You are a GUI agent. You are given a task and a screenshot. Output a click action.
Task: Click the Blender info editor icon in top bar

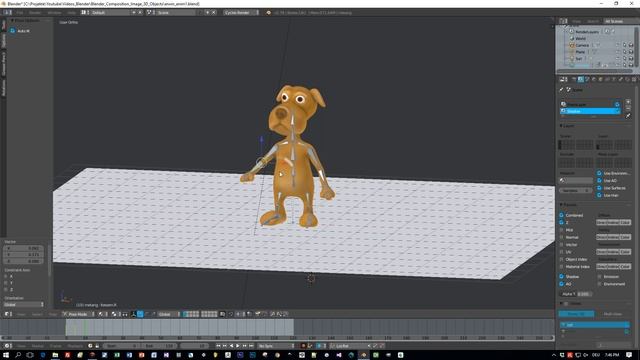pos(8,13)
